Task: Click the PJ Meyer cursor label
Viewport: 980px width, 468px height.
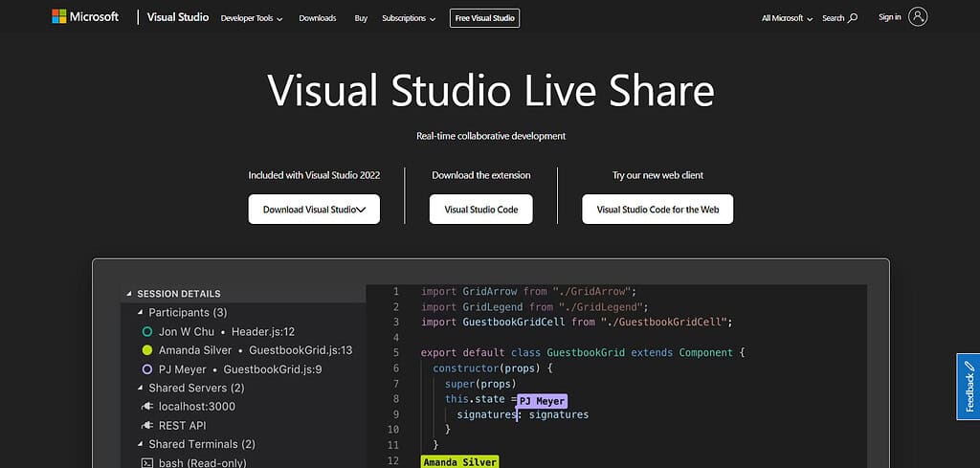Action: 543,401
